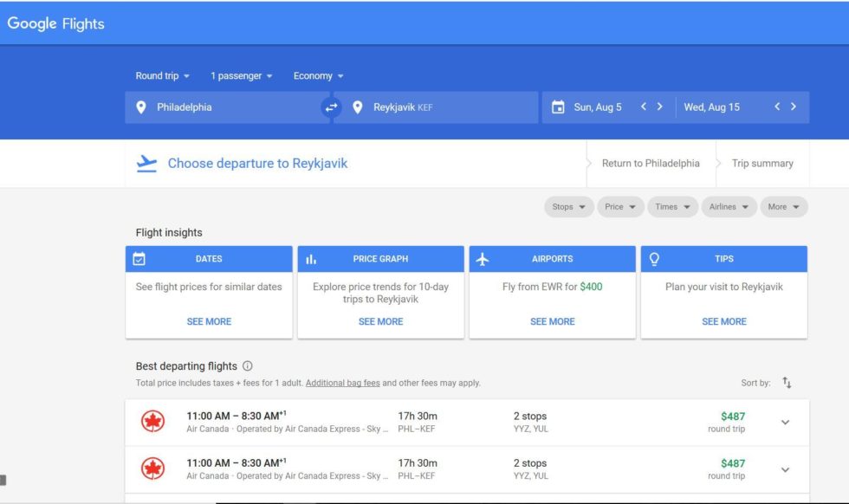Viewport: 849px width, 504px height.
Task: Click the second $487 price
Action: pyautogui.click(x=733, y=463)
